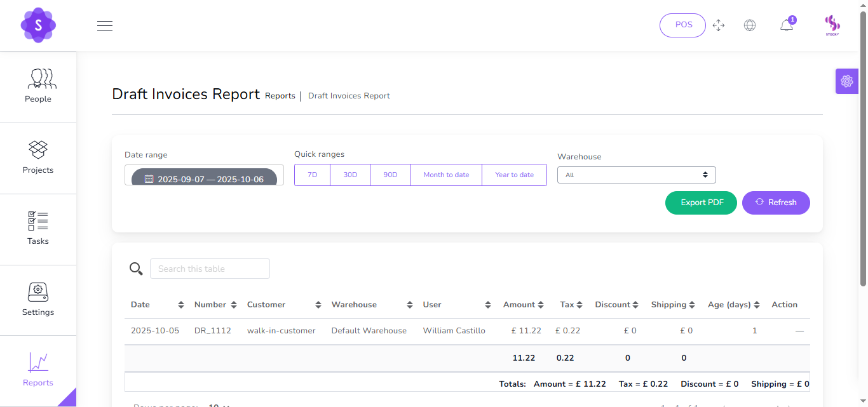Export the report as PDF
Image resolution: width=868 pixels, height=407 pixels.
coord(701,203)
